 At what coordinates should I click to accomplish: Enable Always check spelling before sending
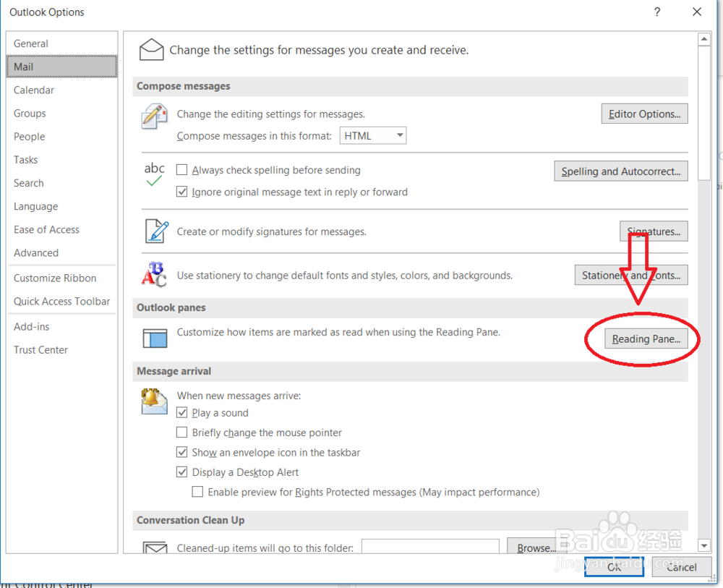click(x=182, y=170)
